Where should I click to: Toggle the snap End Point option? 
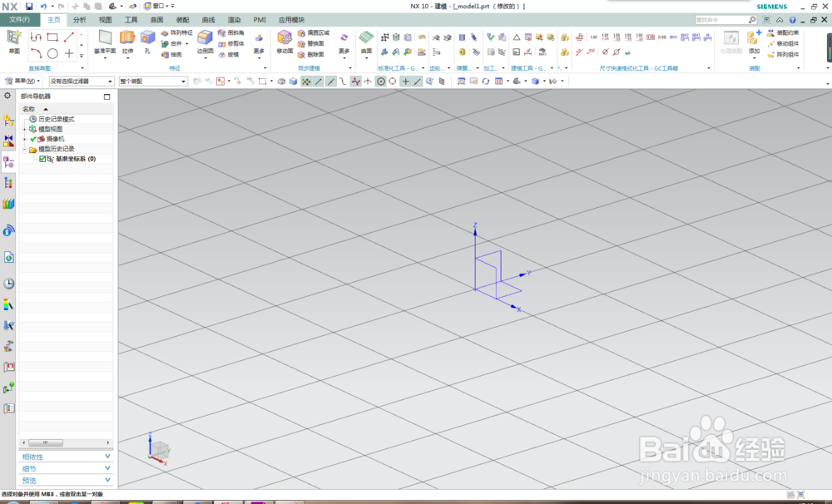pos(319,82)
